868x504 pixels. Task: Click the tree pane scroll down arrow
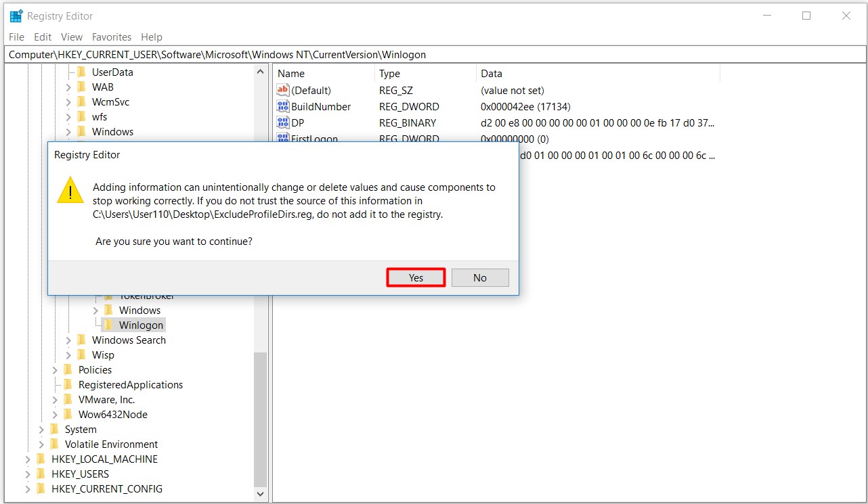pos(261,495)
